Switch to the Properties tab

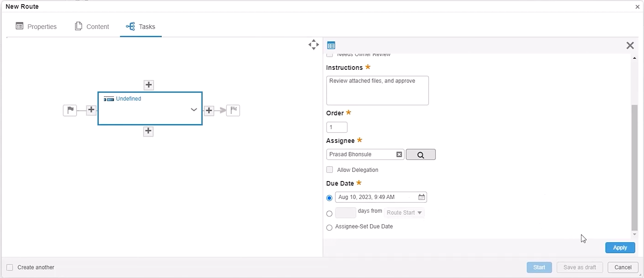pos(36,26)
